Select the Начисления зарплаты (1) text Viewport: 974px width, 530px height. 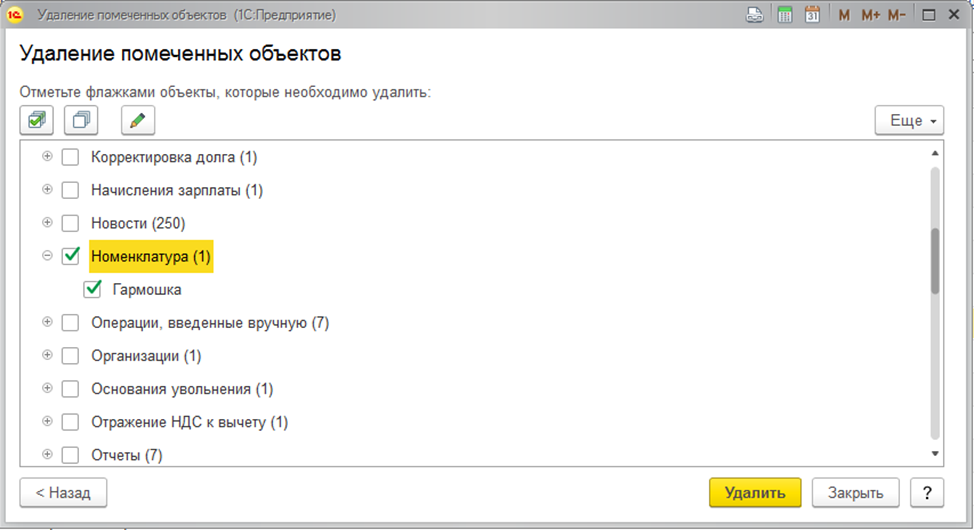[177, 190]
